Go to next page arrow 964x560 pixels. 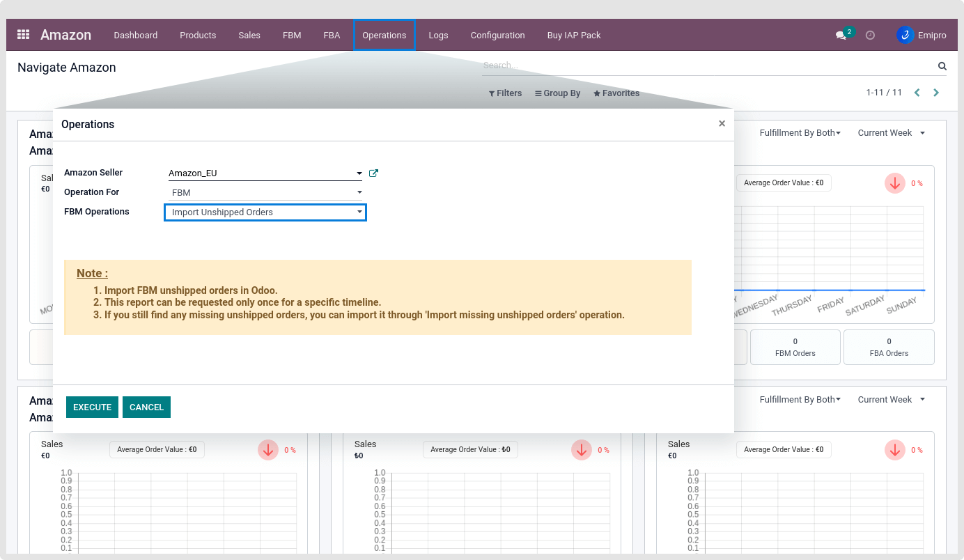(x=936, y=93)
